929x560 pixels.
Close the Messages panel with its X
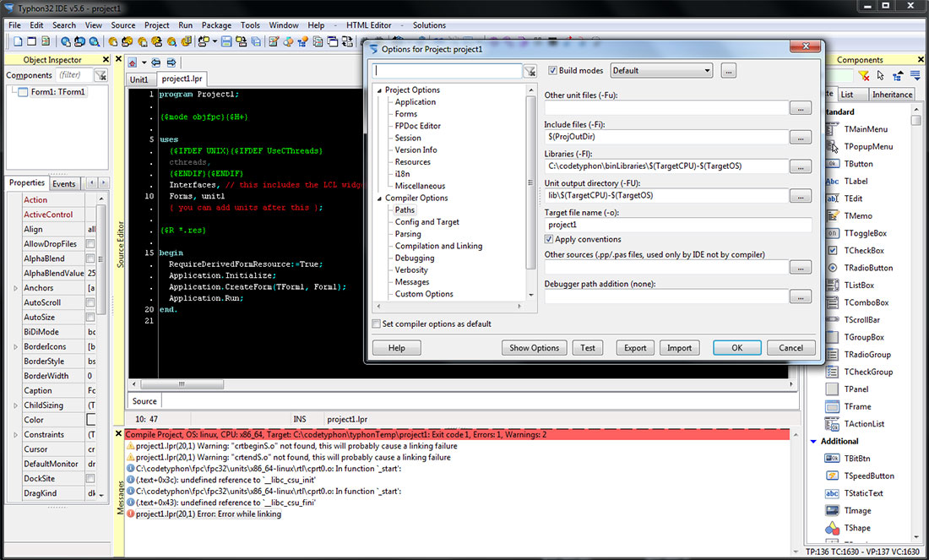point(118,434)
